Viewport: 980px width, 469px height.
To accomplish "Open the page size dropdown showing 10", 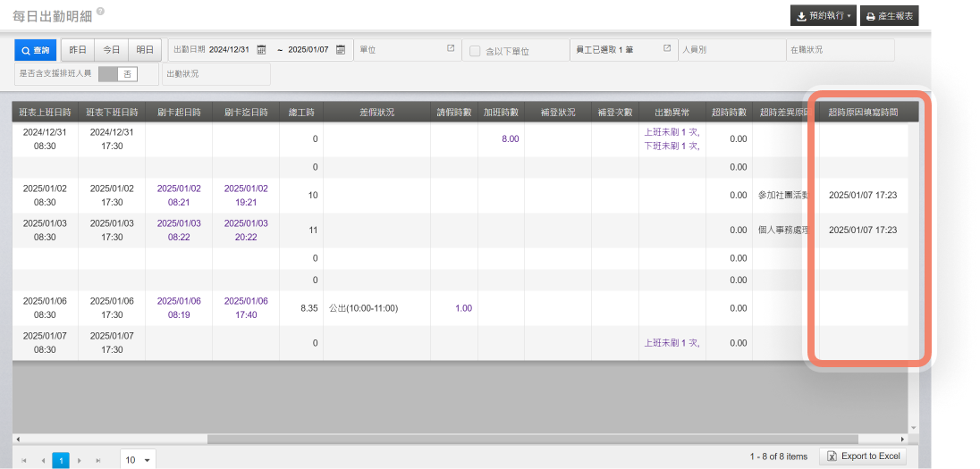I will (137, 460).
